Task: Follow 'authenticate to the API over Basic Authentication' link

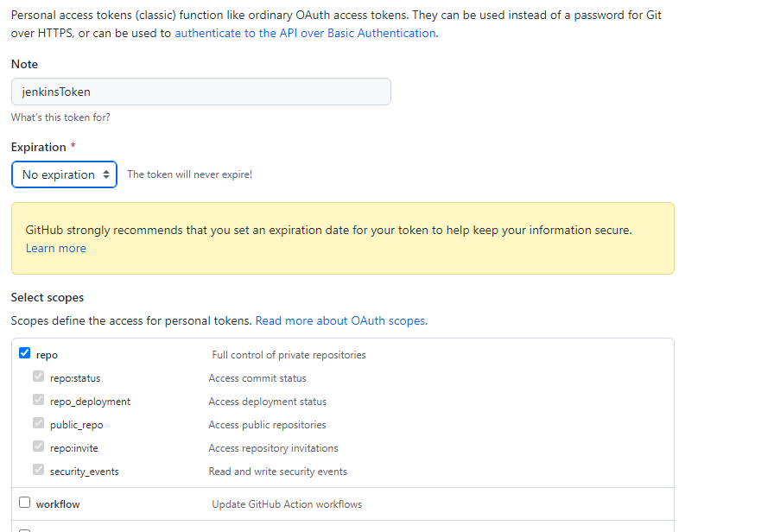Action: (x=305, y=33)
